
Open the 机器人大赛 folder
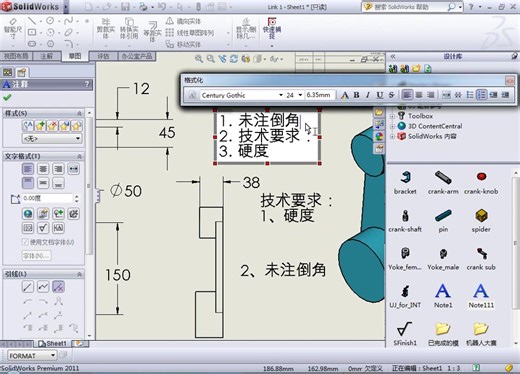[x=481, y=334]
